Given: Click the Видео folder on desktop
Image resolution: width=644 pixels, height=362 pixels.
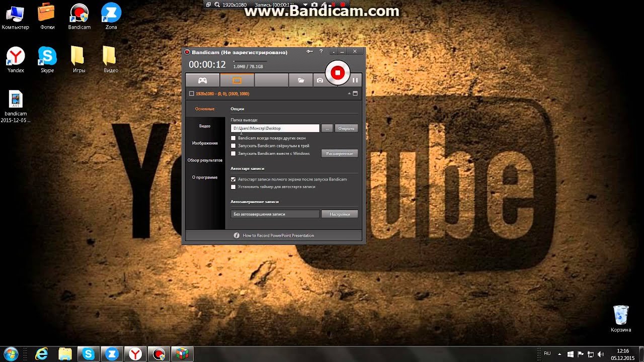Looking at the screenshot, I should (x=111, y=60).
